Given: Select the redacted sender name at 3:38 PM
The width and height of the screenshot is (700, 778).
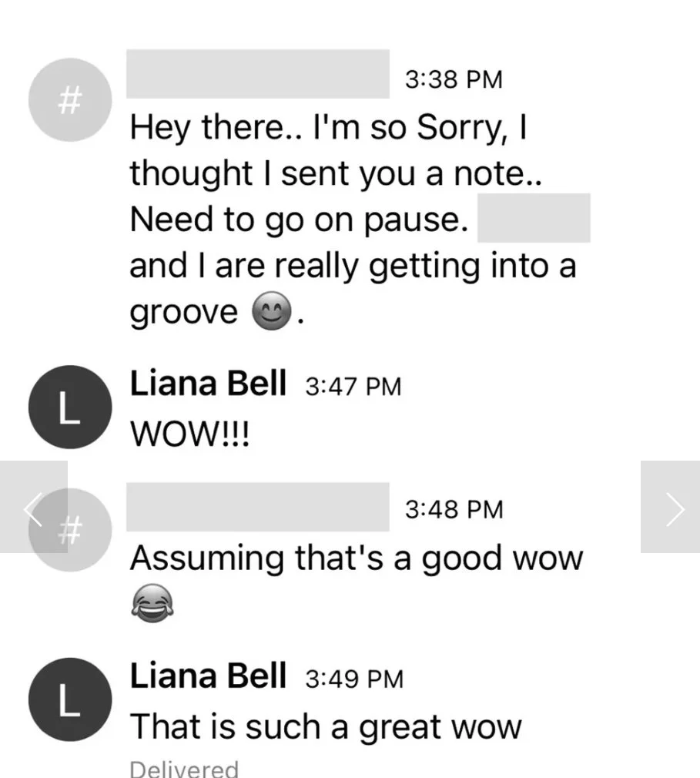Looking at the screenshot, I should pos(258,73).
